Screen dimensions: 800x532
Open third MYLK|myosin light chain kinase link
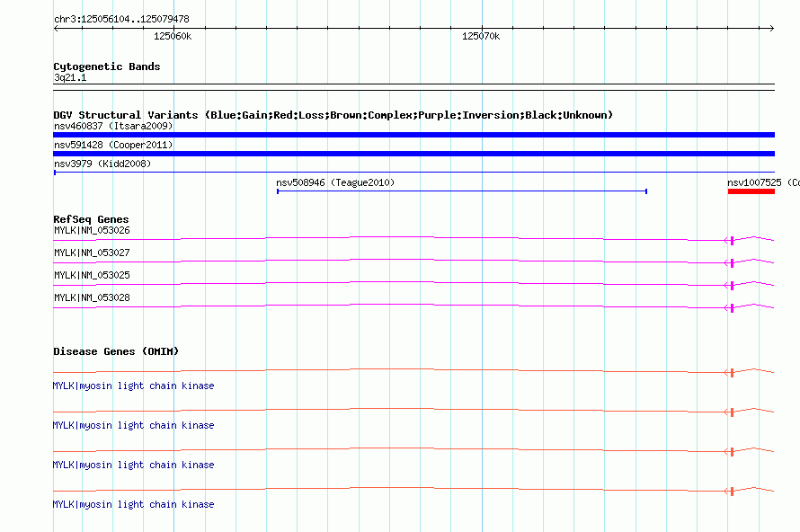(133, 465)
